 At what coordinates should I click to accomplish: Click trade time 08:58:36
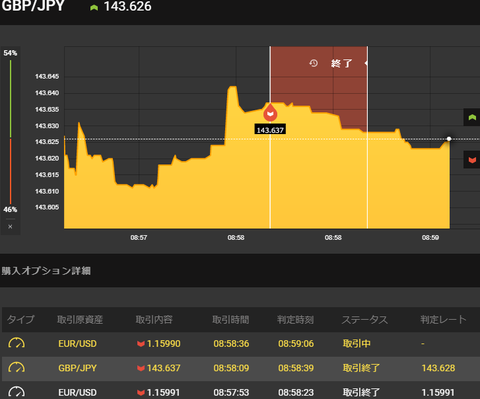[231, 344]
